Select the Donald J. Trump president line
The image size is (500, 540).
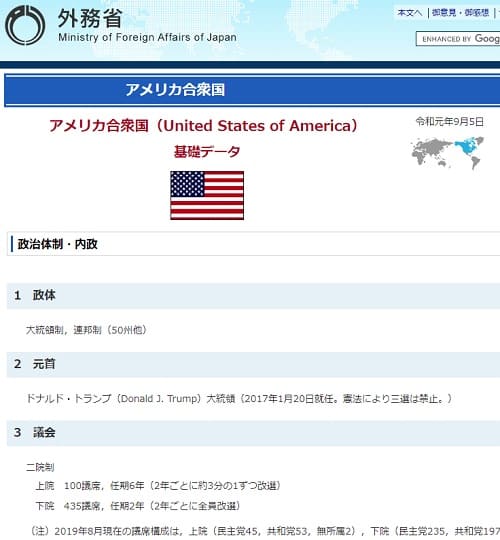(239, 398)
